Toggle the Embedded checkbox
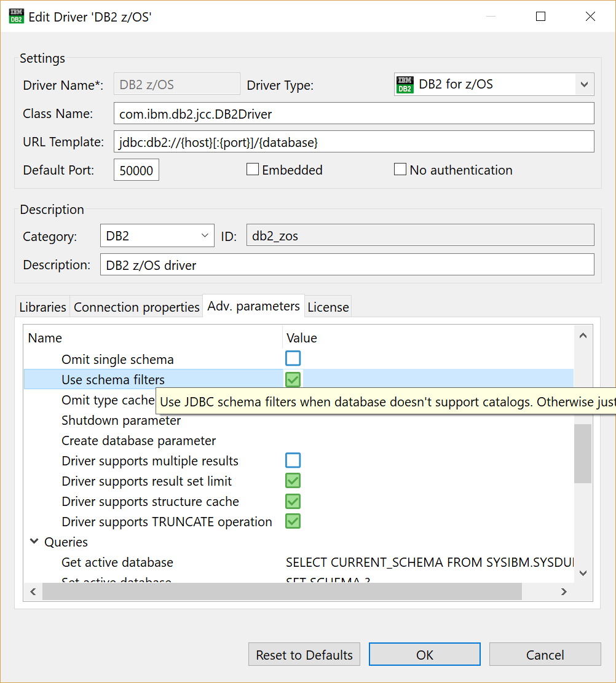Viewport: 616px width, 683px height. pyautogui.click(x=253, y=170)
